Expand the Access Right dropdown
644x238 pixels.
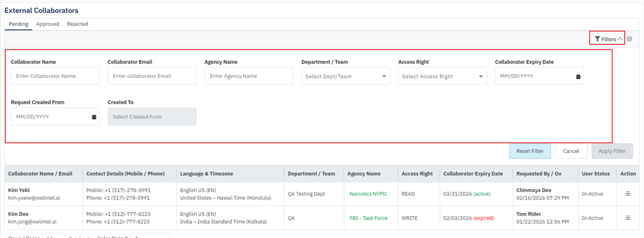point(443,76)
